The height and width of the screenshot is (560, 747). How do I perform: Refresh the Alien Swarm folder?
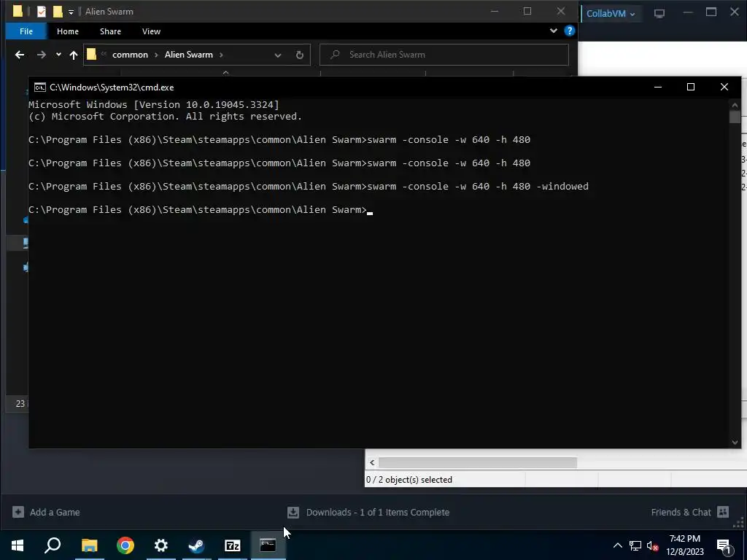coord(300,55)
